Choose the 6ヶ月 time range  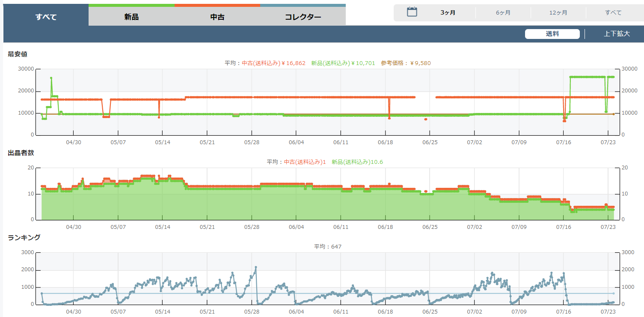click(503, 13)
